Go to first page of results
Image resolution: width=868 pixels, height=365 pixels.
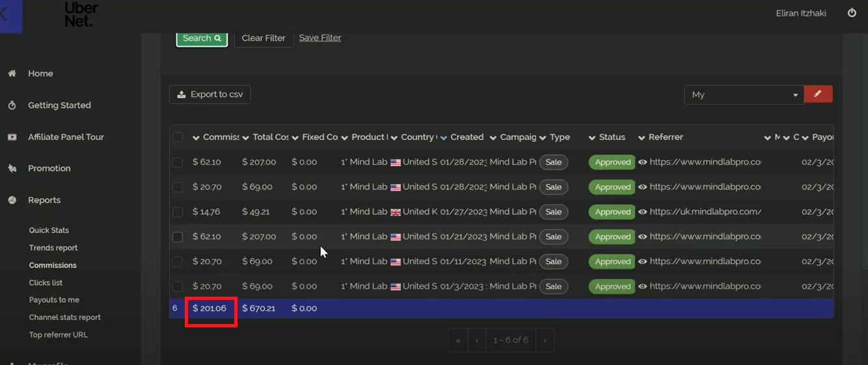(x=458, y=340)
